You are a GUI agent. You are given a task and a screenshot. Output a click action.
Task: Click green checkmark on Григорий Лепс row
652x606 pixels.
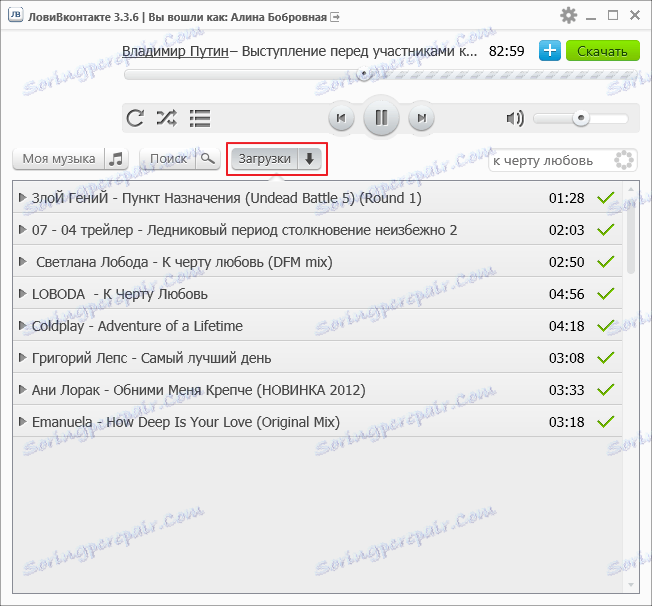(x=605, y=358)
